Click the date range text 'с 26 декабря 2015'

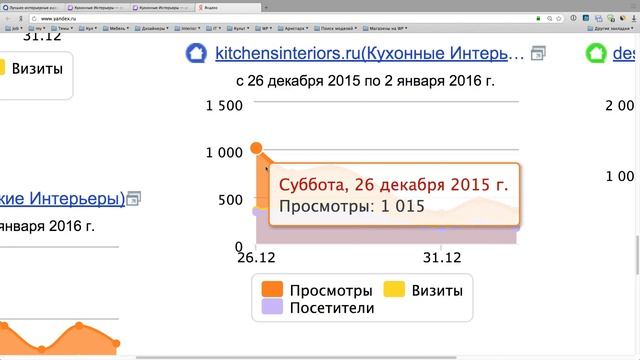coord(365,81)
